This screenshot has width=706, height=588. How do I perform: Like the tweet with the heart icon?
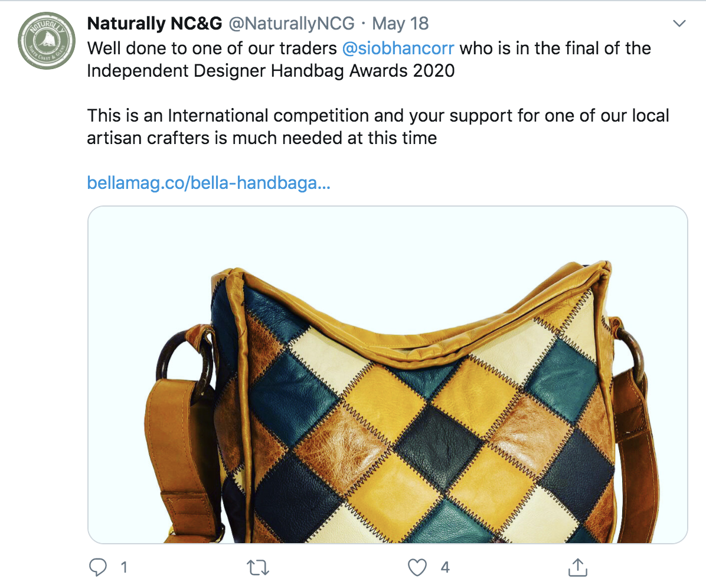click(417, 567)
